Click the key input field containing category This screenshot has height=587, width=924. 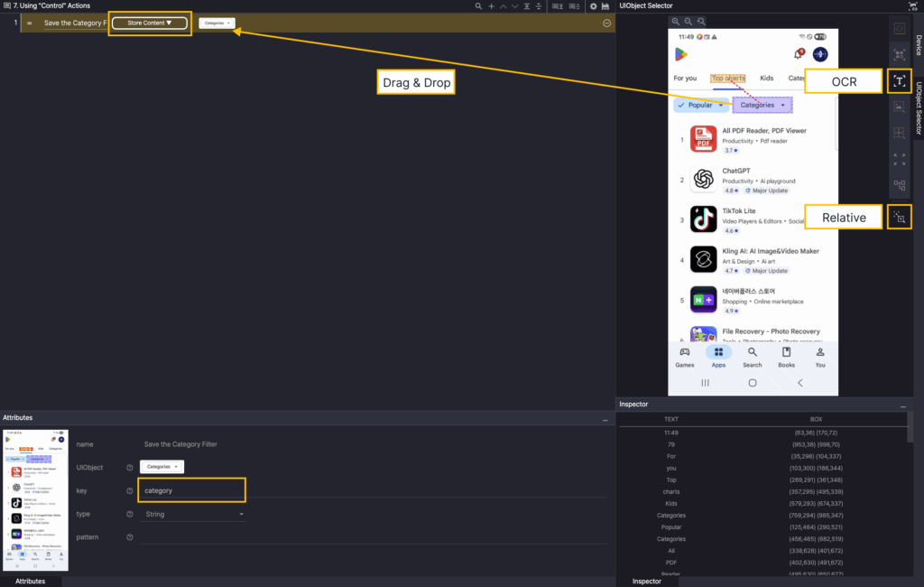[191, 490]
